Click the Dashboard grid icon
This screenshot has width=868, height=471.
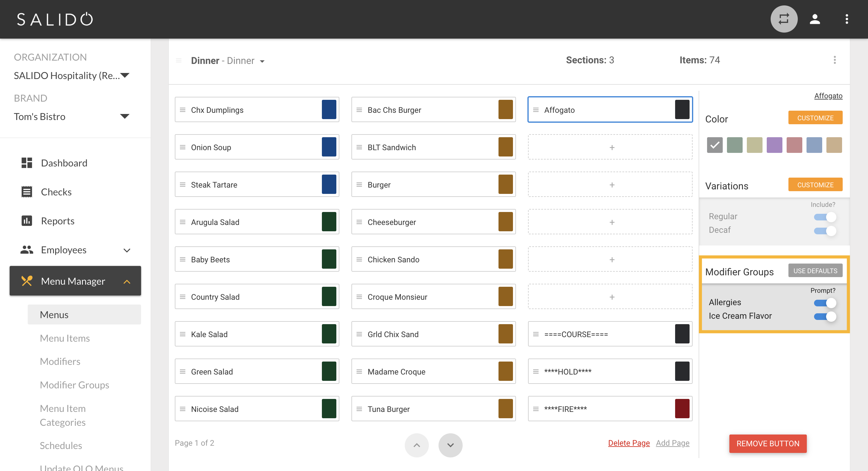click(x=27, y=163)
